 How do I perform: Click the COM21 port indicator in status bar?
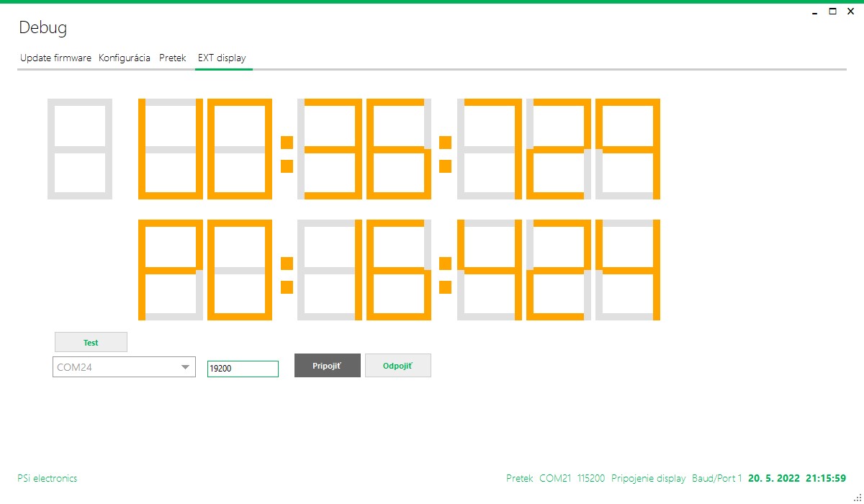click(x=554, y=479)
